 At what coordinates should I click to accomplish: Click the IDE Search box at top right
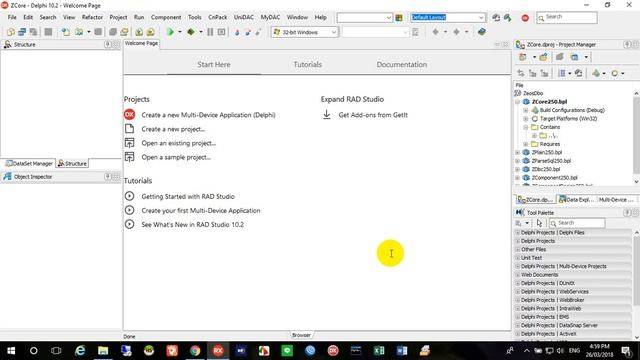[x=567, y=17]
